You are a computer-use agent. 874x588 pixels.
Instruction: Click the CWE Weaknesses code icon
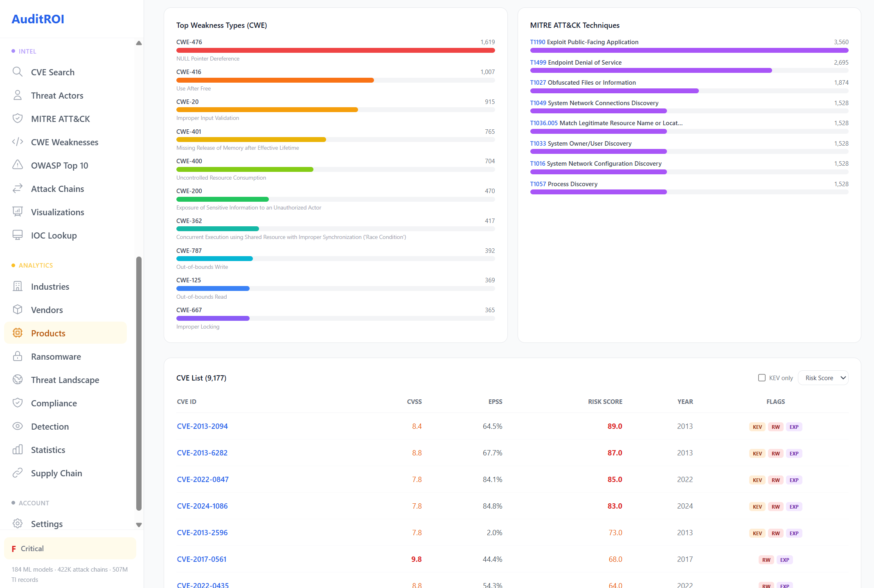coord(17,142)
